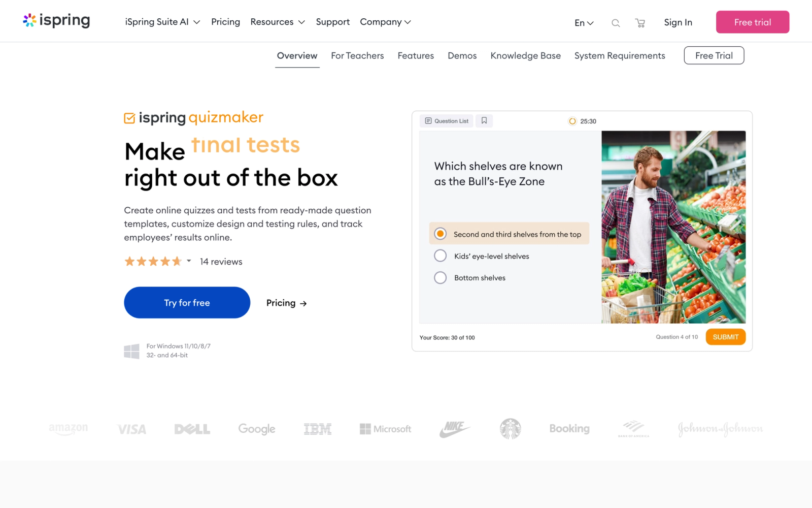Click the grocery shopper photo
Viewport: 812px width, 508px height.
tap(673, 227)
